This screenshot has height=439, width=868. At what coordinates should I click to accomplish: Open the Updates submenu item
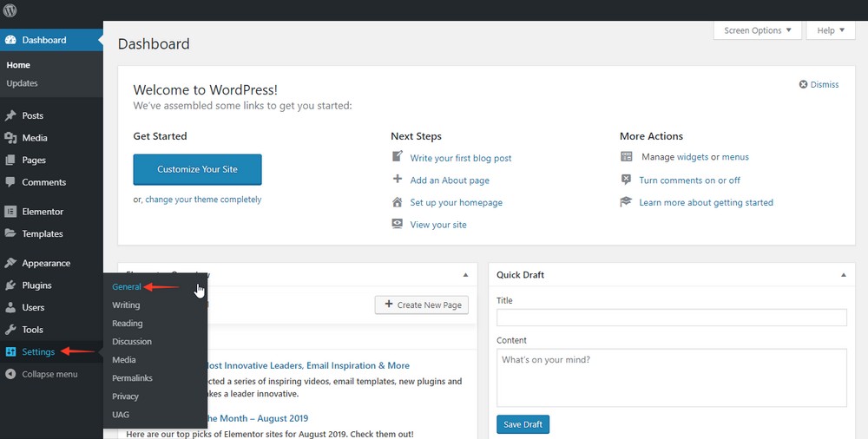point(23,83)
